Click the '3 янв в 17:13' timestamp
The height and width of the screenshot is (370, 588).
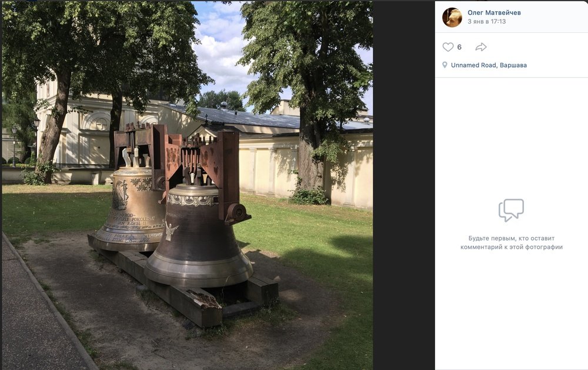(x=486, y=21)
